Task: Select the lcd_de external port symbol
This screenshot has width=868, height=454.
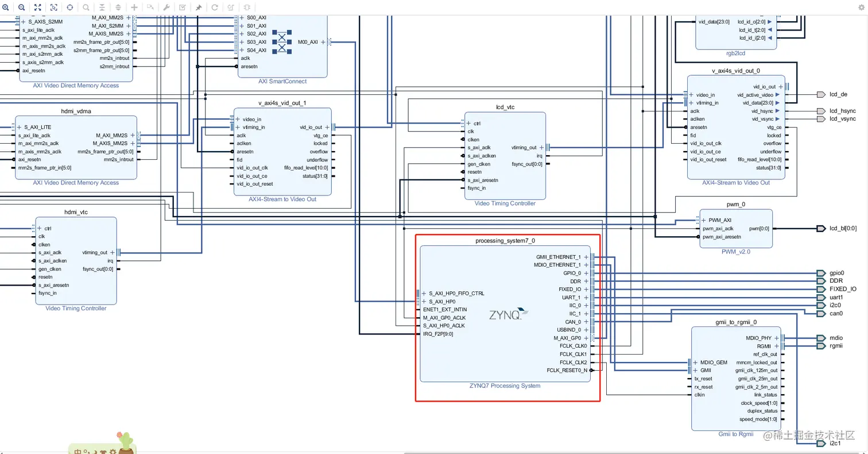Action: pyautogui.click(x=820, y=94)
